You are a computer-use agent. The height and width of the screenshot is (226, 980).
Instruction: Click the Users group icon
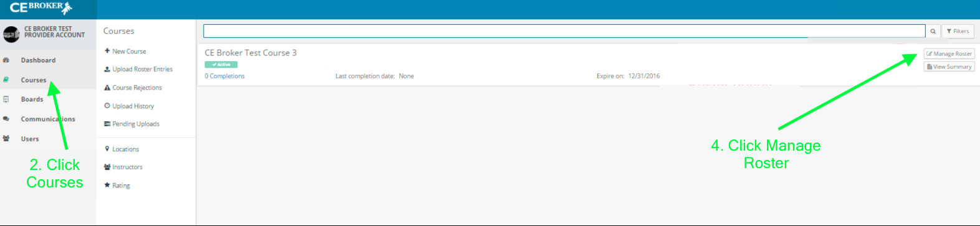pos(6,139)
